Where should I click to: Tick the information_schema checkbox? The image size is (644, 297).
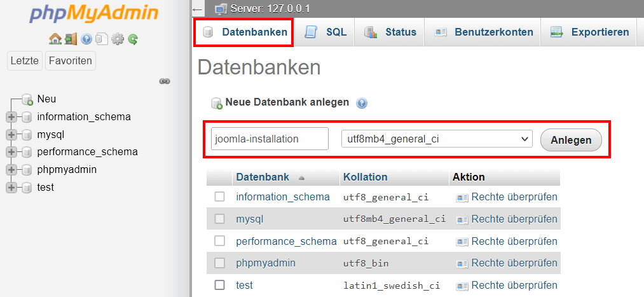[x=220, y=197]
